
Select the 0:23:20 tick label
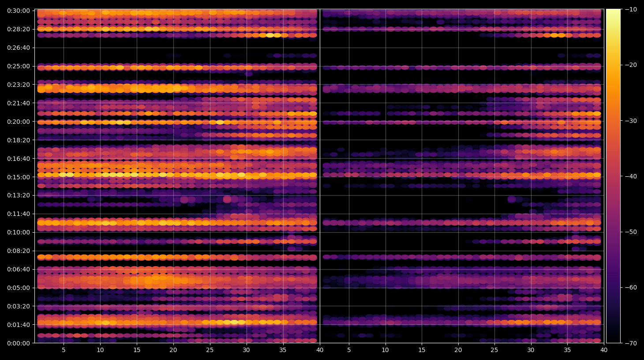19,85
